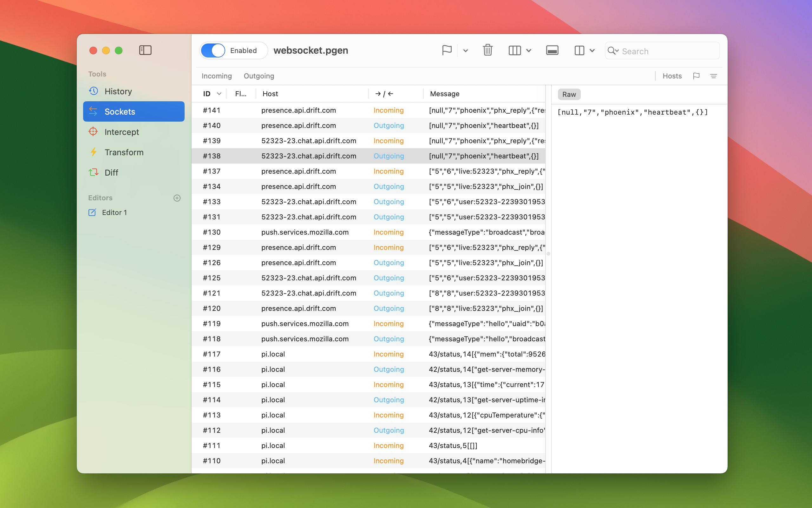Select row #110 homebridge message
The width and height of the screenshot is (812, 508).
(368, 461)
